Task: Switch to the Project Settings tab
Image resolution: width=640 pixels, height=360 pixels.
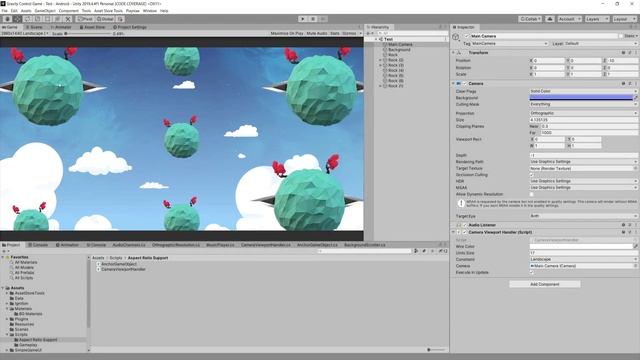Action: [130, 27]
